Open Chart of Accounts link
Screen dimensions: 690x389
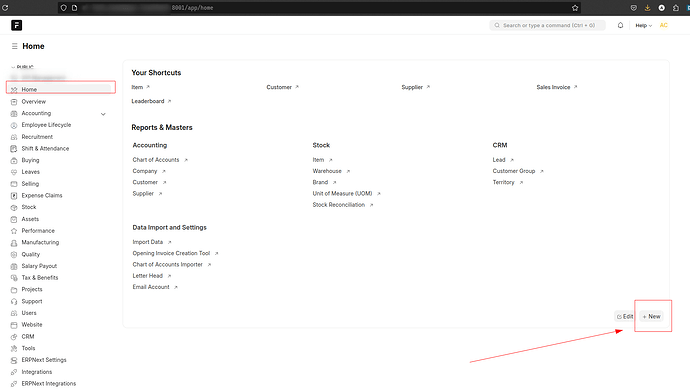tap(156, 160)
